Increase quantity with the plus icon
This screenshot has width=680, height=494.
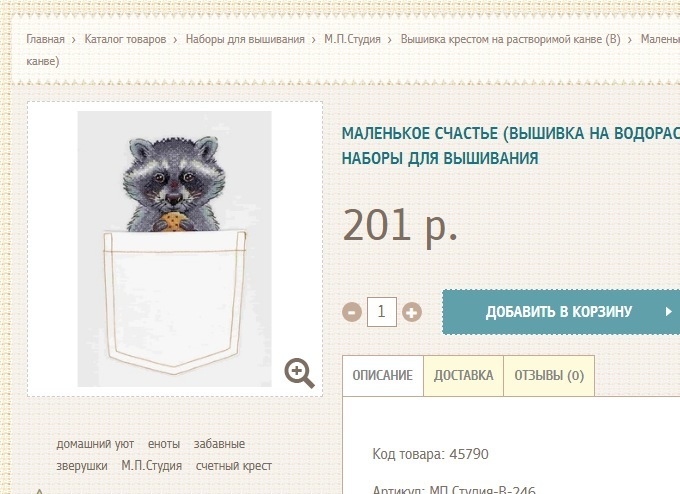coord(412,312)
